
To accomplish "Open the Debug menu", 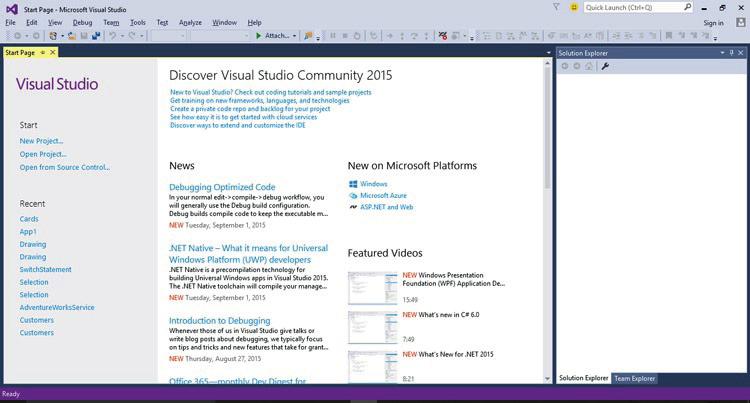I will (82, 22).
